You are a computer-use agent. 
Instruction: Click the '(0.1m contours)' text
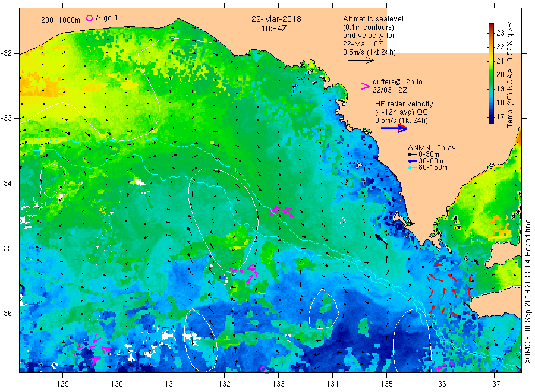click(x=369, y=27)
